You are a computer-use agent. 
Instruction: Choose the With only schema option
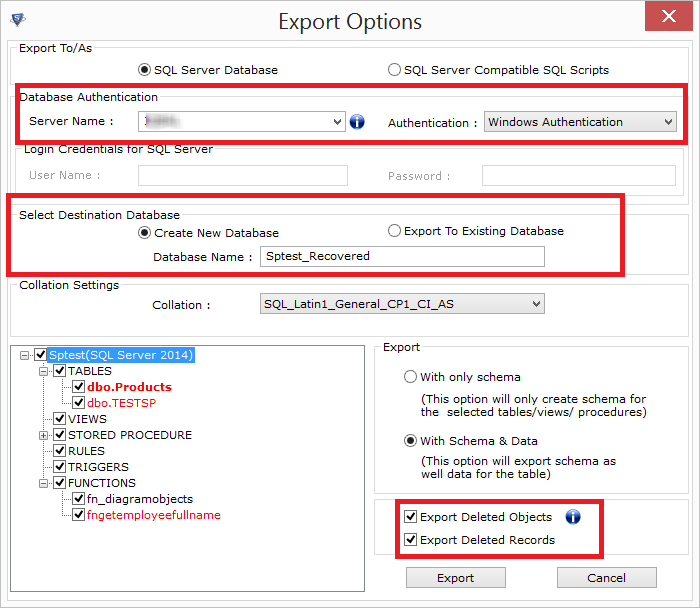tap(410, 377)
